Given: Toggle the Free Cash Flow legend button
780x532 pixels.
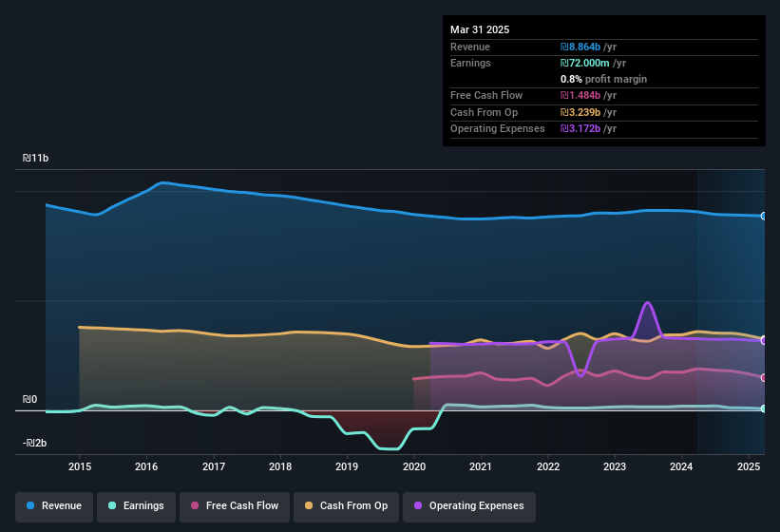Looking at the screenshot, I should (235, 505).
